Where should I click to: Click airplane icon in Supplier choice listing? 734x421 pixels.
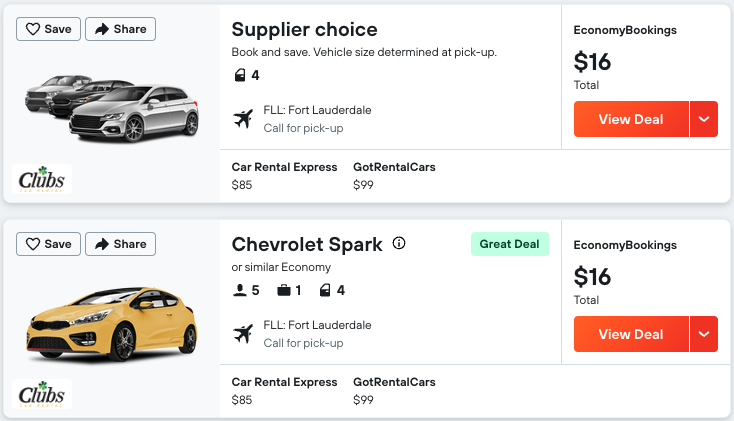243,119
